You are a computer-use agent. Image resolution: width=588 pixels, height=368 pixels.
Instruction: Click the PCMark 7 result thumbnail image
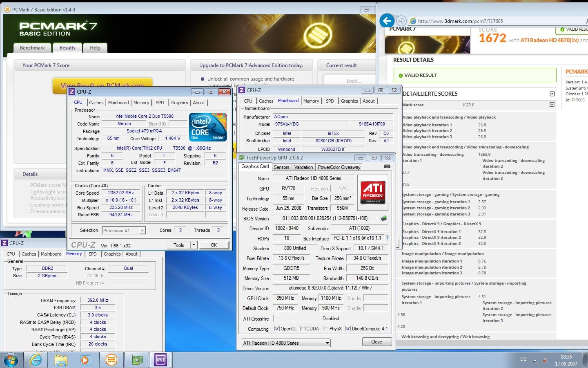tap(428, 44)
